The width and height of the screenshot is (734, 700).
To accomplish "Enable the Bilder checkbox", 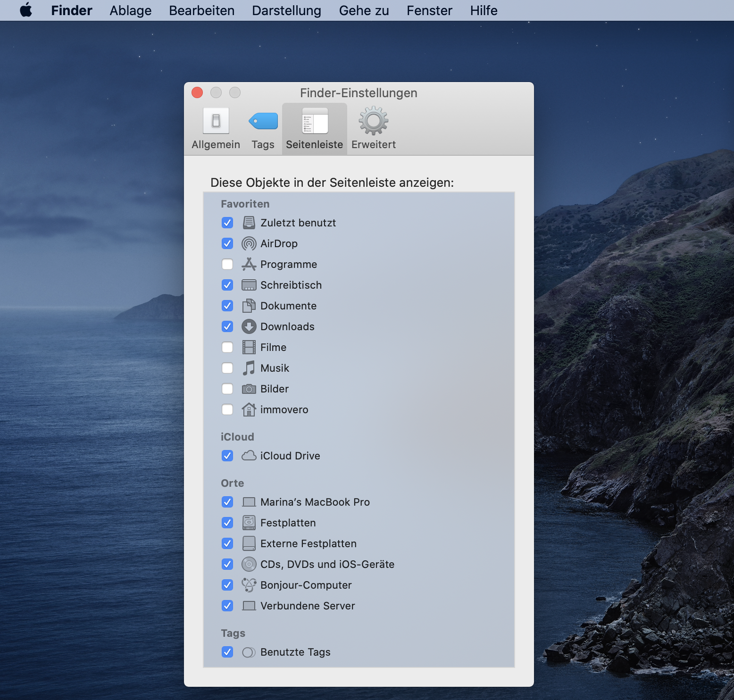I will tap(227, 389).
